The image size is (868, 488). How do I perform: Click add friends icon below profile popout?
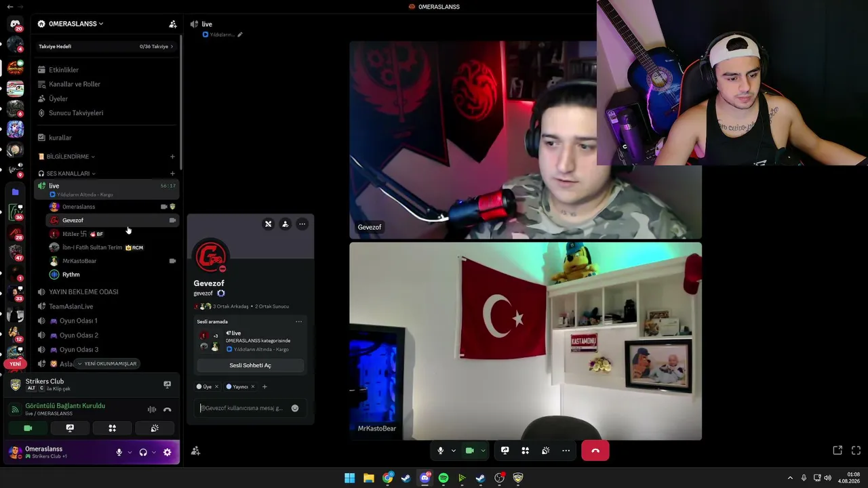pyautogui.click(x=195, y=451)
